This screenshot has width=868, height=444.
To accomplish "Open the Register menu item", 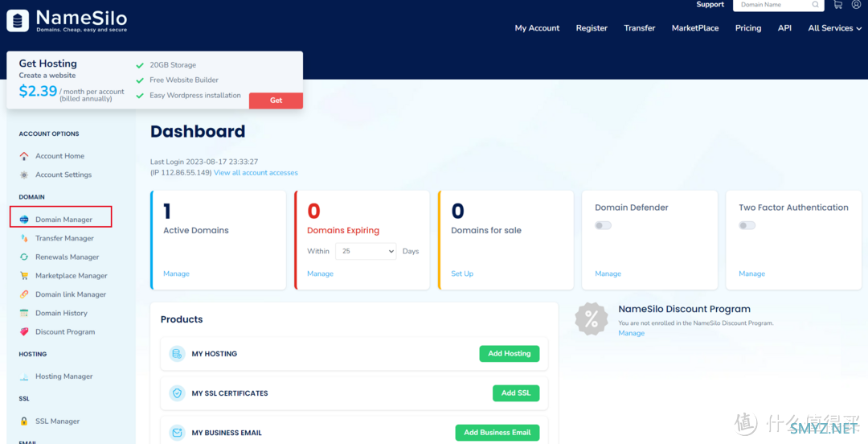I will click(592, 28).
